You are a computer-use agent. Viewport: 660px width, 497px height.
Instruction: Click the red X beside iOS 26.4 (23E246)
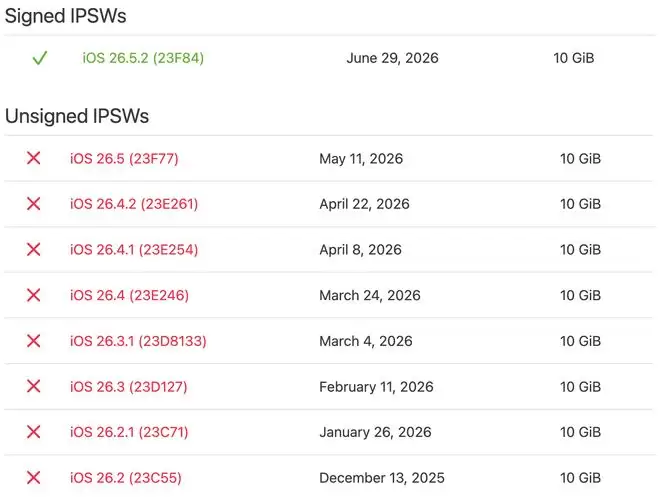tap(34, 295)
